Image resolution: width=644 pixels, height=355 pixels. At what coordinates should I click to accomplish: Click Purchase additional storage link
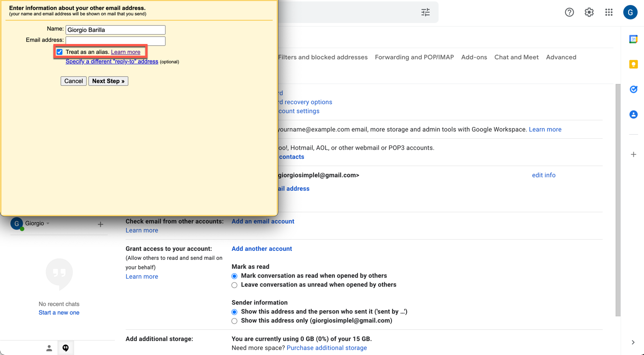point(326,348)
